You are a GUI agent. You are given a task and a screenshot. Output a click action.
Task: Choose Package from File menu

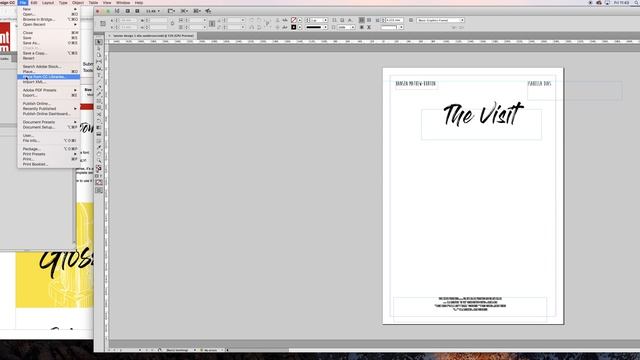(x=50, y=149)
